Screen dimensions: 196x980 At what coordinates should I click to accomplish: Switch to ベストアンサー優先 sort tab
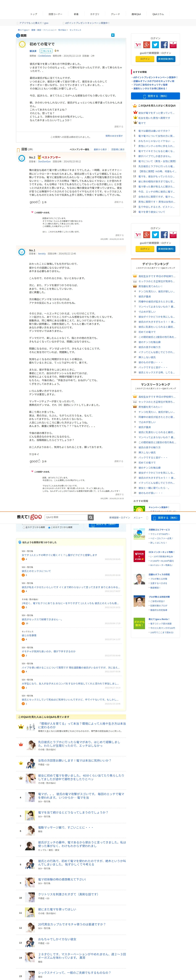[x=79, y=149]
